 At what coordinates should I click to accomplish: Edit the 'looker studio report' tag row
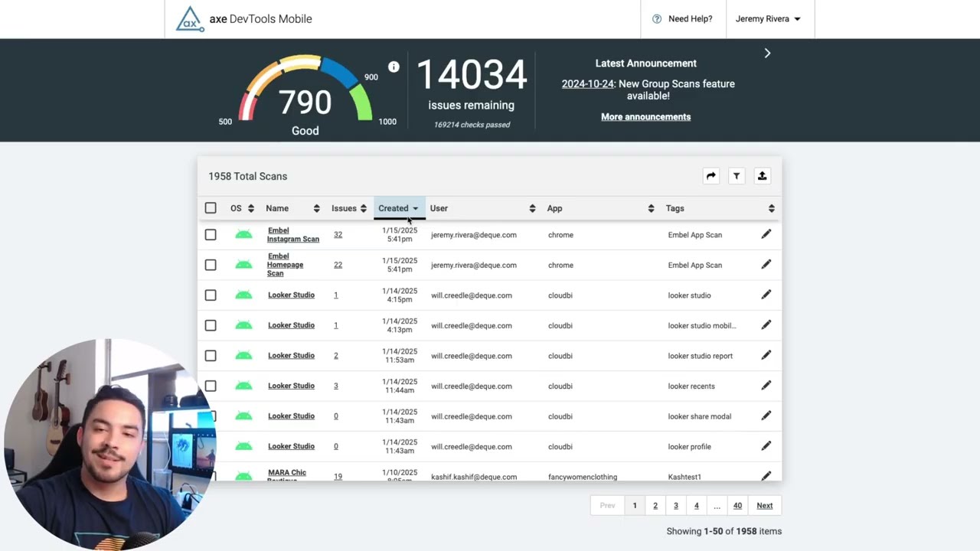[766, 355]
